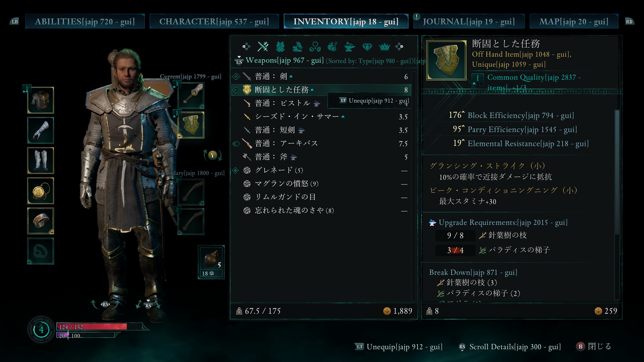
Task: Click the Unequip button at bottom bar
Action: 399,347
